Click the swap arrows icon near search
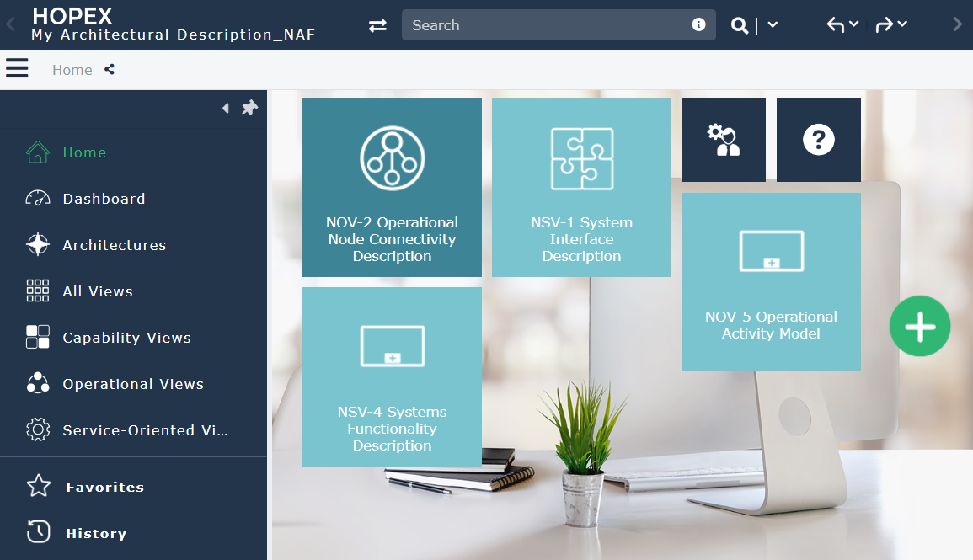The image size is (973, 560). (x=377, y=25)
